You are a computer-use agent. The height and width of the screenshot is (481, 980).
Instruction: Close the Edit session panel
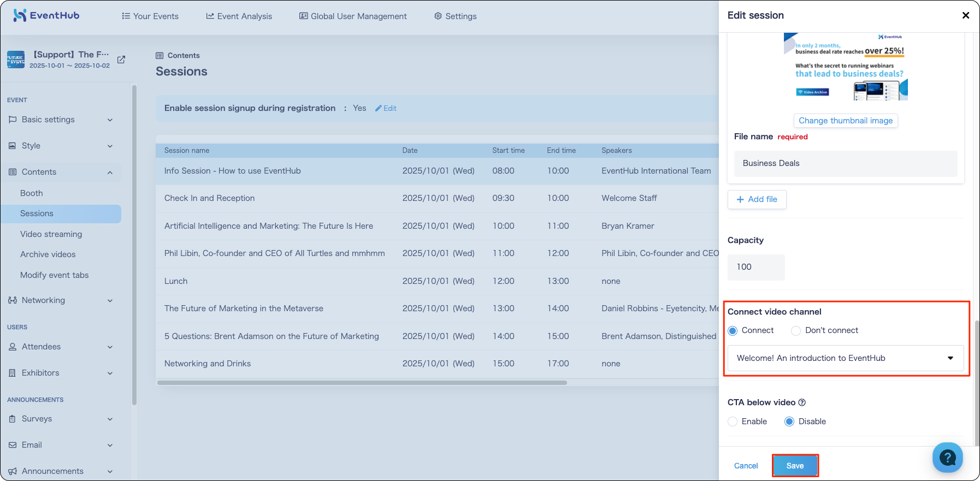(966, 15)
